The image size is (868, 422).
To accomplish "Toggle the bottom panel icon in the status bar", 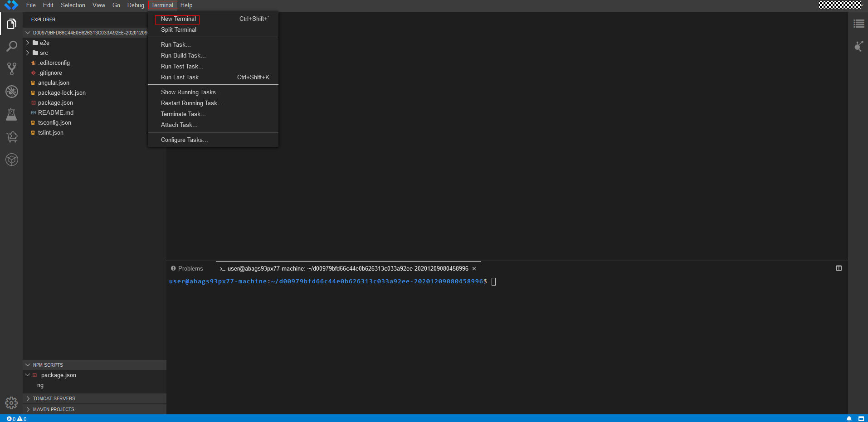I will pyautogui.click(x=861, y=418).
